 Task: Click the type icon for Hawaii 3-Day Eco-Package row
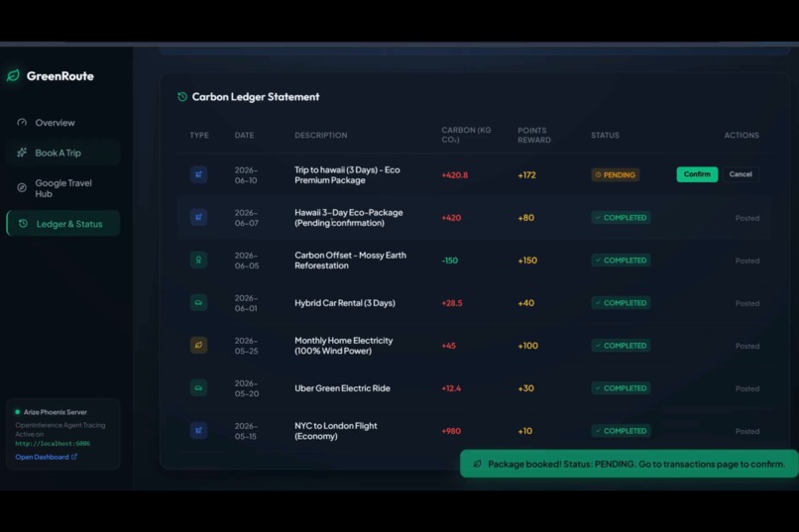tap(198, 217)
